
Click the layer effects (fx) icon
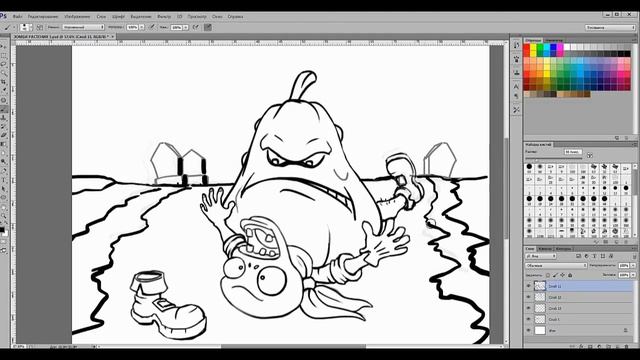581,347
